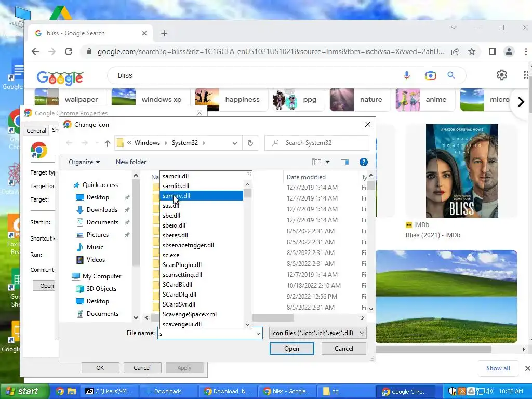
Task: Click the magnifier search icon in Google
Action: [451, 75]
